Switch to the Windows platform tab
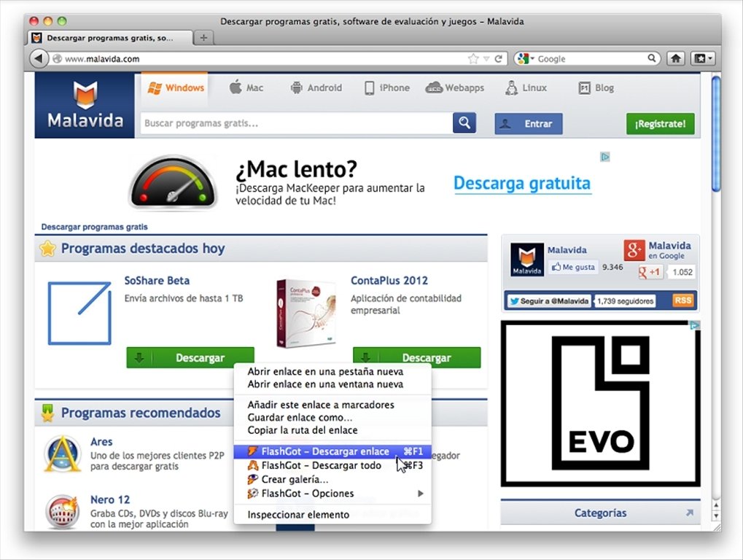The height and width of the screenshot is (560, 743). [175, 88]
